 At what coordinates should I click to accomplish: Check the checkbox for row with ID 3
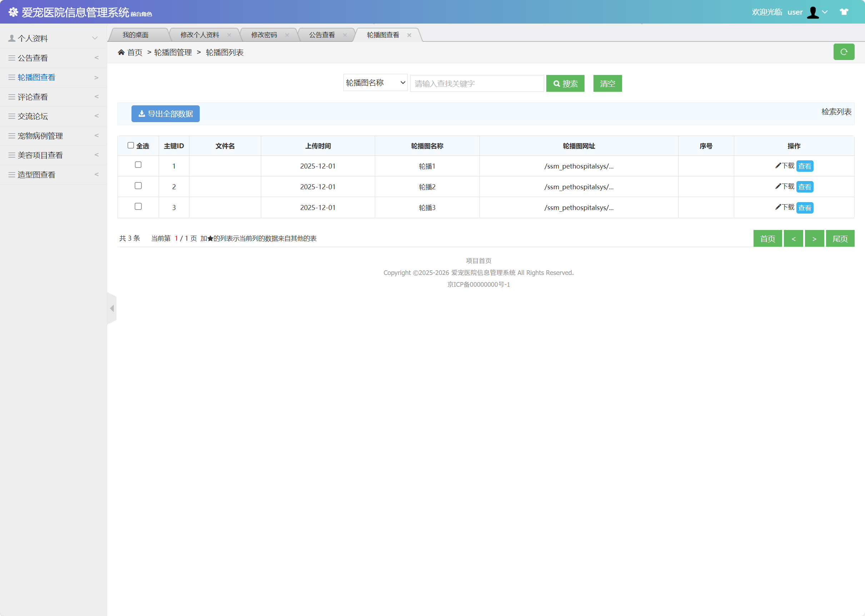click(138, 206)
